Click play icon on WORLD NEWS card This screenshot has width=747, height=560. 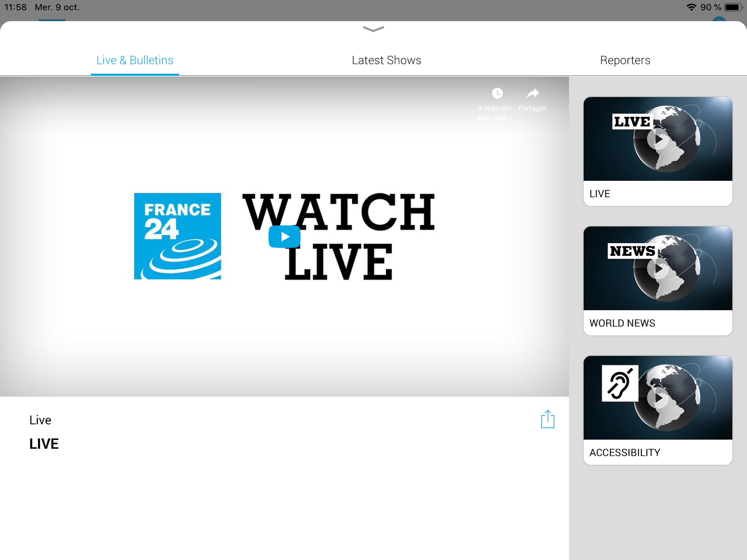658,269
